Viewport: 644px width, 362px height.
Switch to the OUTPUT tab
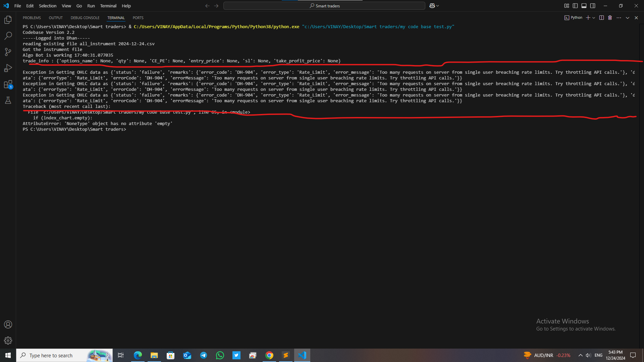point(56,18)
